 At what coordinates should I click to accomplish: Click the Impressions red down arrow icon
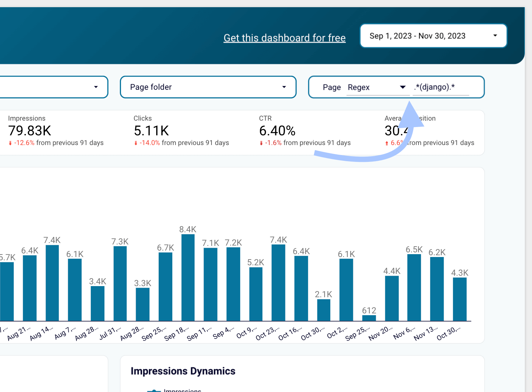(x=10, y=143)
